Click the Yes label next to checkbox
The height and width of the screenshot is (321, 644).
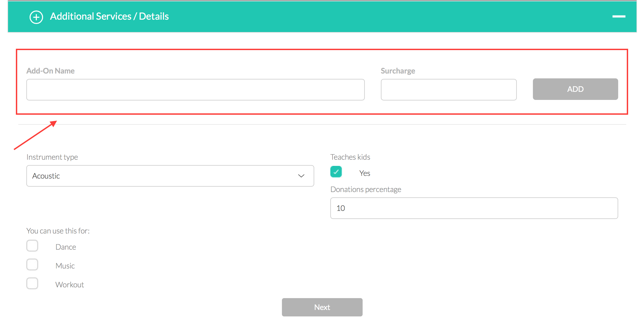(x=365, y=173)
